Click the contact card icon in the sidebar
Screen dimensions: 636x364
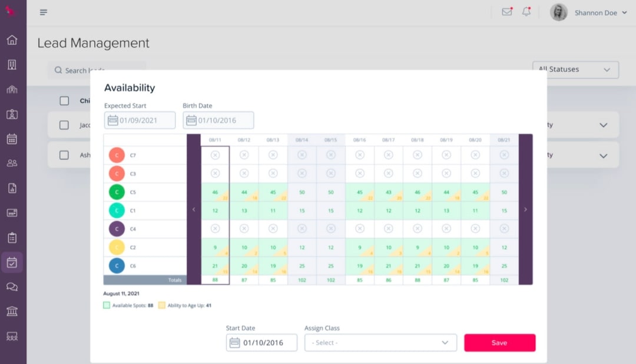(x=12, y=114)
